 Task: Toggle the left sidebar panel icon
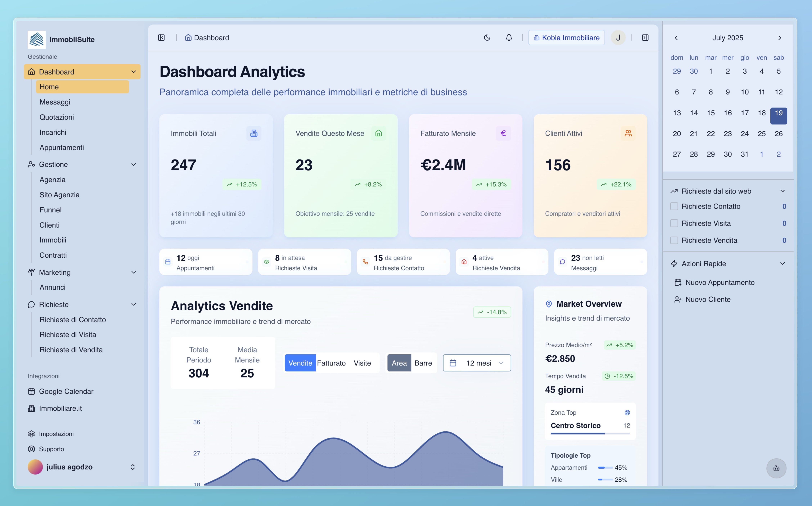click(161, 37)
